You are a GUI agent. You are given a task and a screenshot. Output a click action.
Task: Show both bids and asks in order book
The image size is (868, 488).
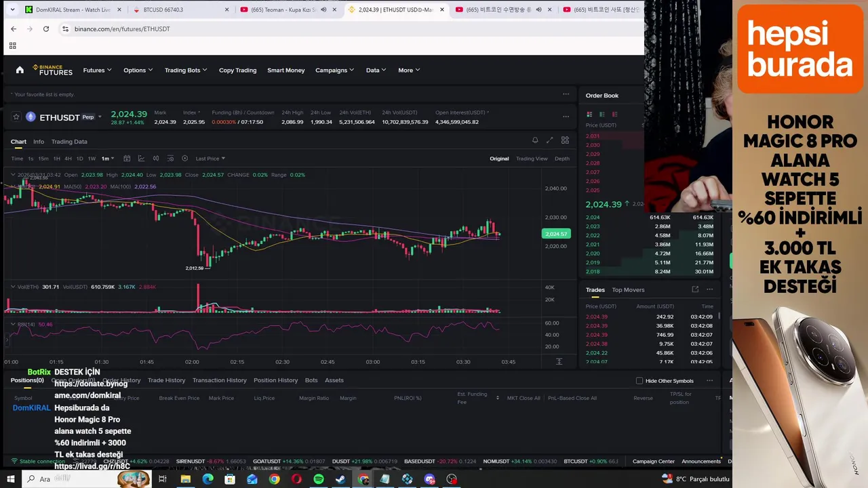pos(589,114)
